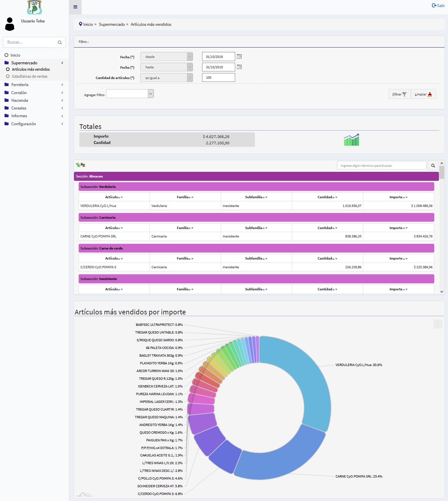Export table using Excel sort icon

point(80,165)
